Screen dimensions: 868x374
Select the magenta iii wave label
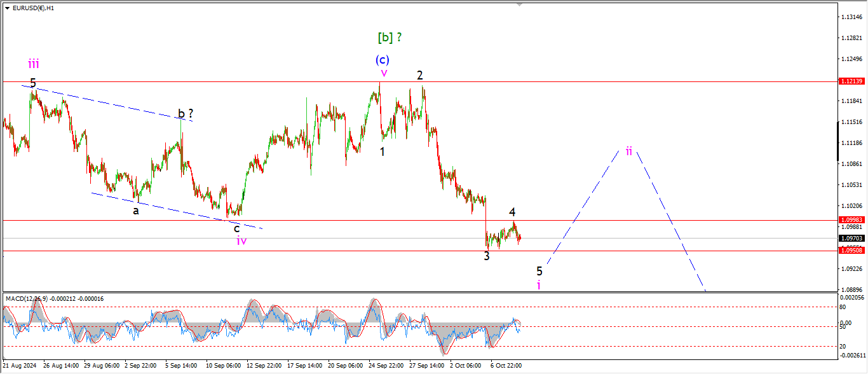(x=34, y=64)
